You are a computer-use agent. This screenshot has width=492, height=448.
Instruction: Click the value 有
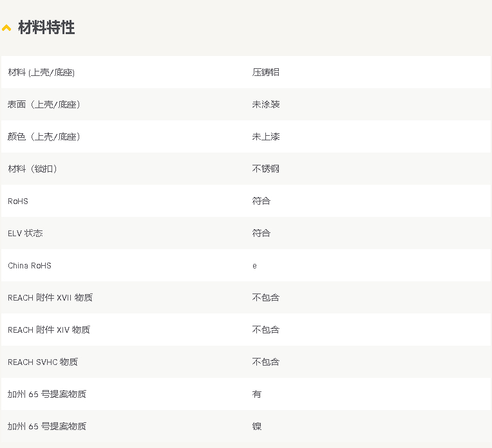tap(257, 394)
